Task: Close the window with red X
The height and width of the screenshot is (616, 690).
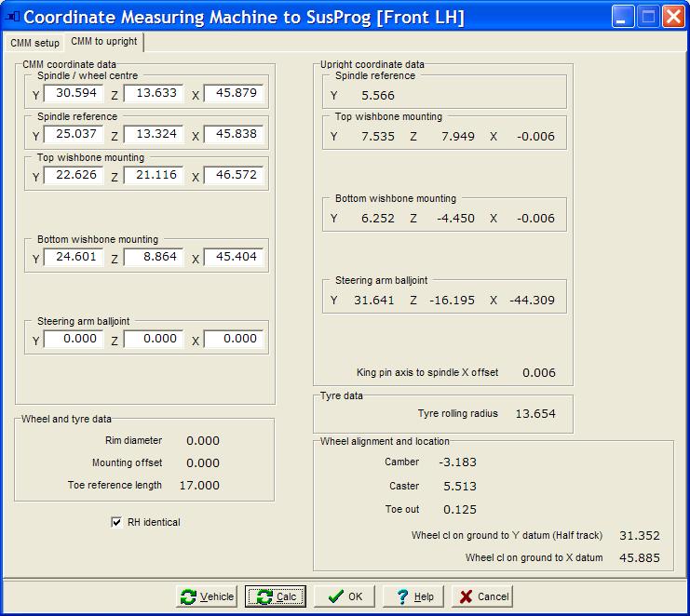Action: [x=672, y=17]
